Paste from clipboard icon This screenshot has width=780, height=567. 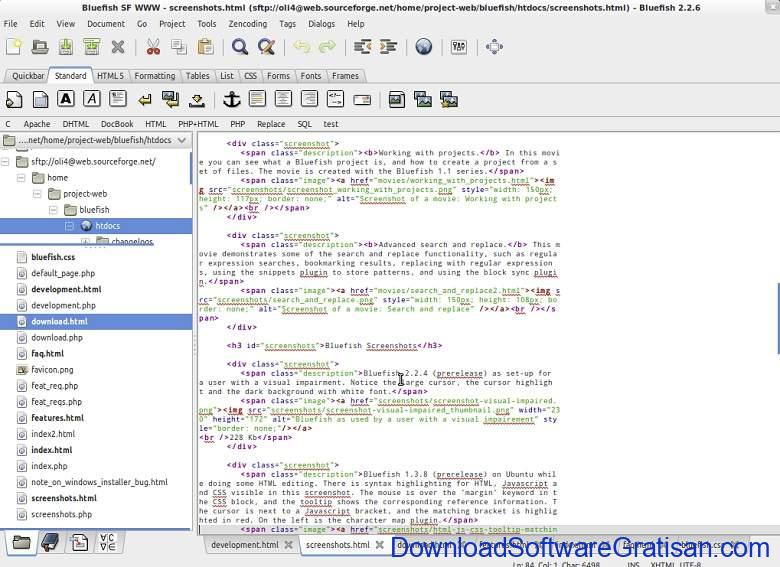[x=205, y=47]
